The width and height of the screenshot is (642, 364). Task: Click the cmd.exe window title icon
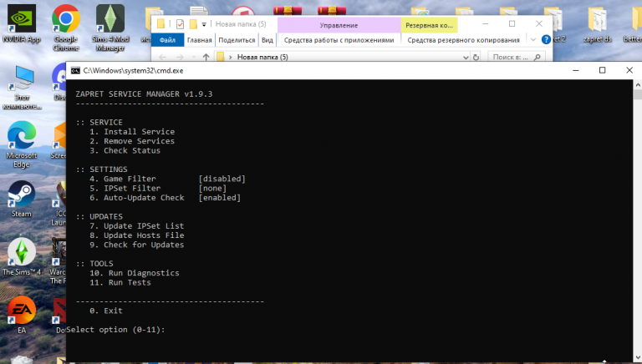(x=75, y=71)
